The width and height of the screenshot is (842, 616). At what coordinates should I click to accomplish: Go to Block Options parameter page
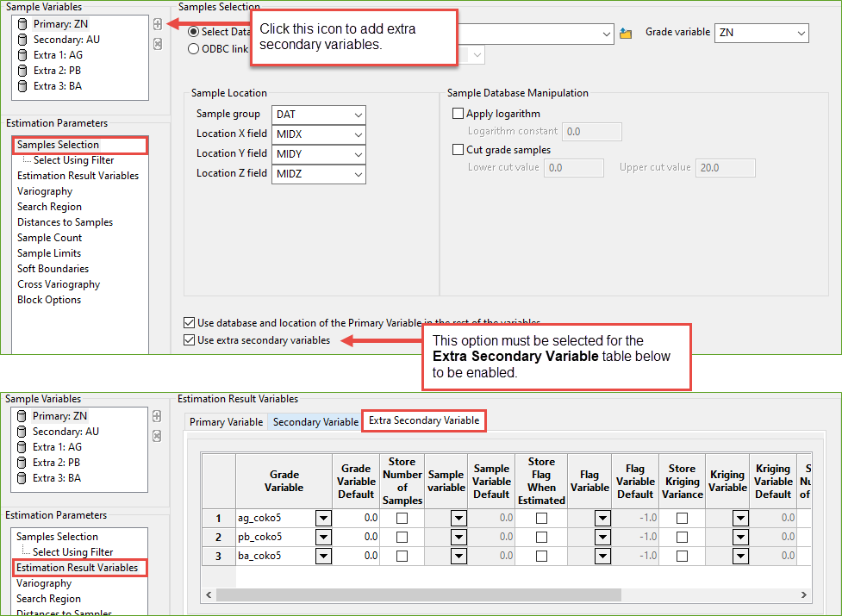click(x=49, y=300)
